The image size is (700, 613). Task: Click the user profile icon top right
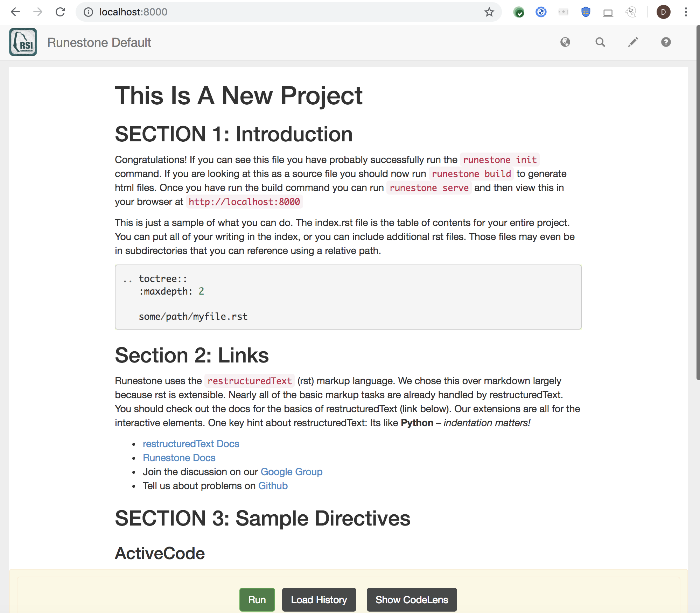[663, 12]
